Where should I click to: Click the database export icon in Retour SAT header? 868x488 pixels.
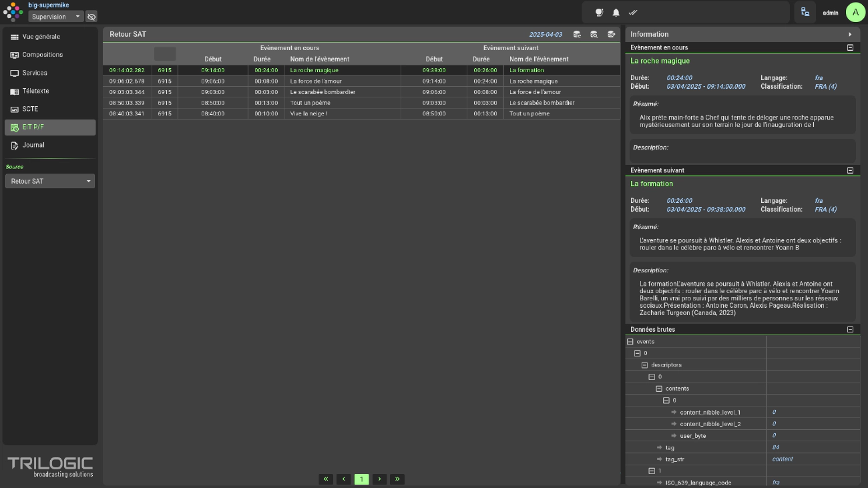[610, 34]
